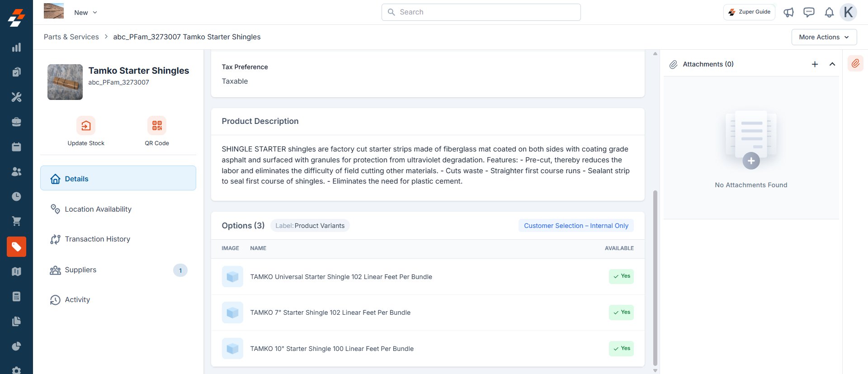
Task: Click TAMKO Universal Starter Shingle option name
Action: (341, 277)
